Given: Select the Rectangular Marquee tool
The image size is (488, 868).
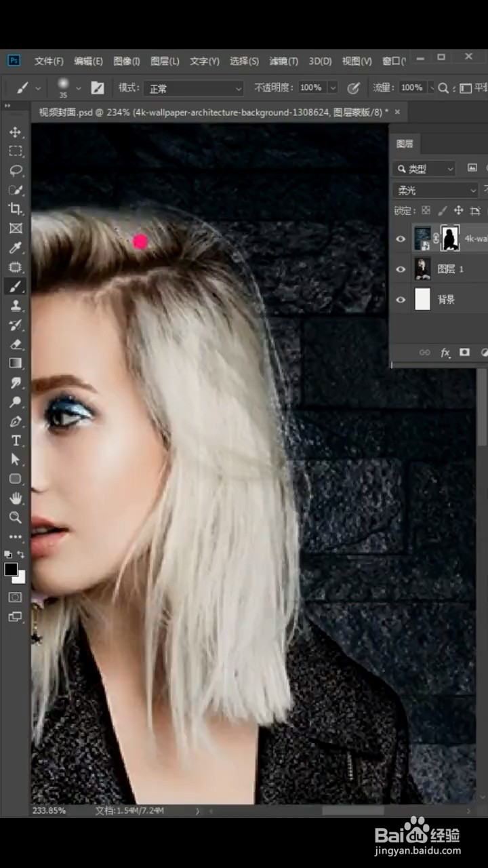Looking at the screenshot, I should 15,151.
